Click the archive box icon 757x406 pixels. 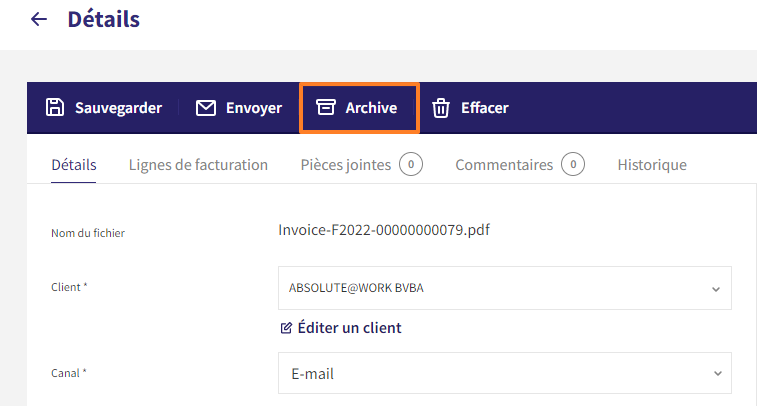[325, 107]
